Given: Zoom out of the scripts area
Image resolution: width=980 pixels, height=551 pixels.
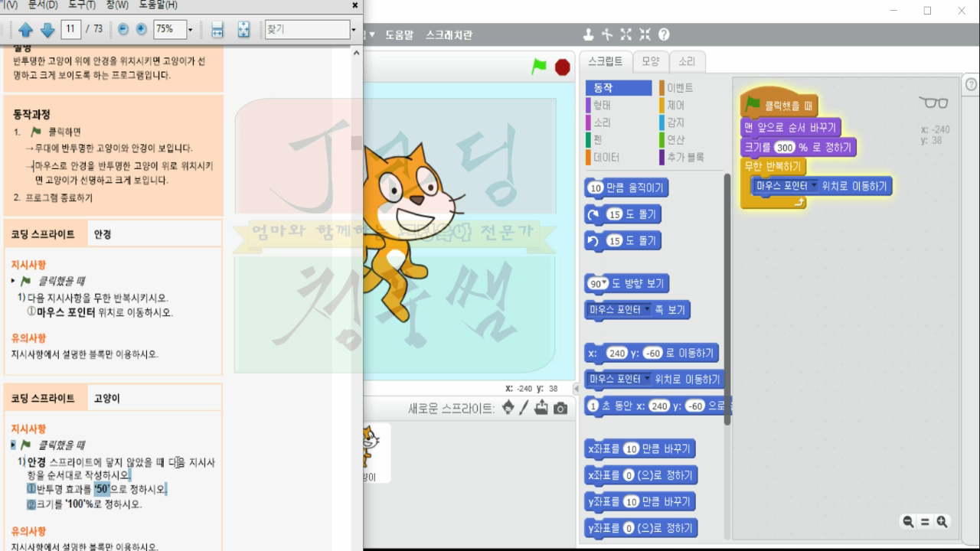Looking at the screenshot, I should (909, 521).
